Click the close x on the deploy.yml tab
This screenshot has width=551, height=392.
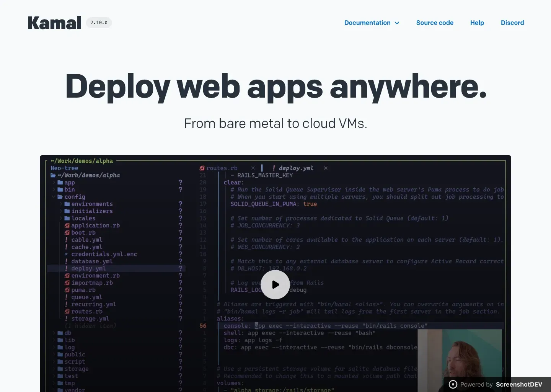pyautogui.click(x=326, y=168)
